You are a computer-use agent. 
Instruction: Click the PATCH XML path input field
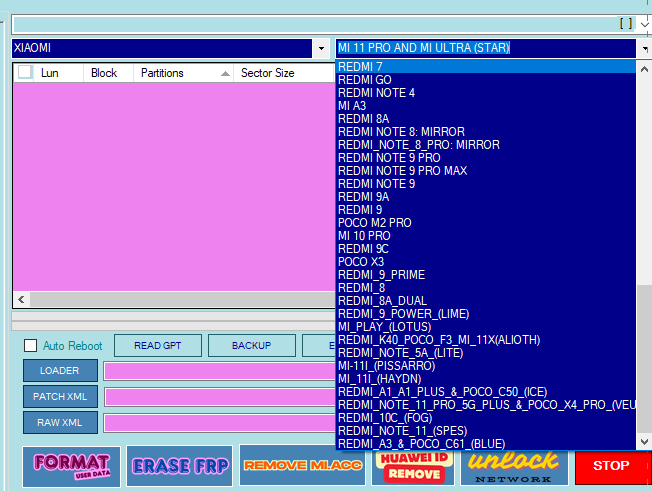(220, 397)
